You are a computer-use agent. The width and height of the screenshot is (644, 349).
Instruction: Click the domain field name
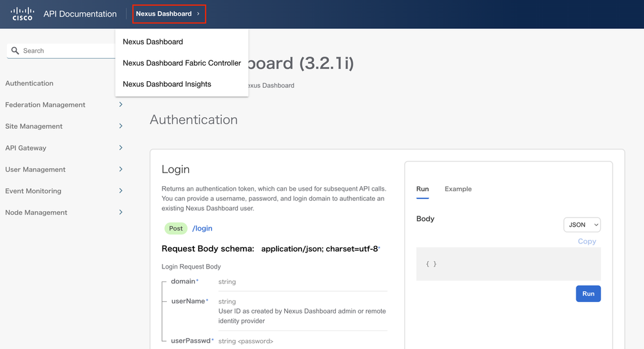point(183,281)
